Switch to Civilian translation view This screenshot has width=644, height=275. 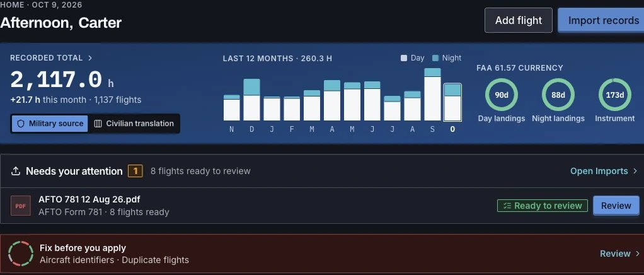[134, 124]
